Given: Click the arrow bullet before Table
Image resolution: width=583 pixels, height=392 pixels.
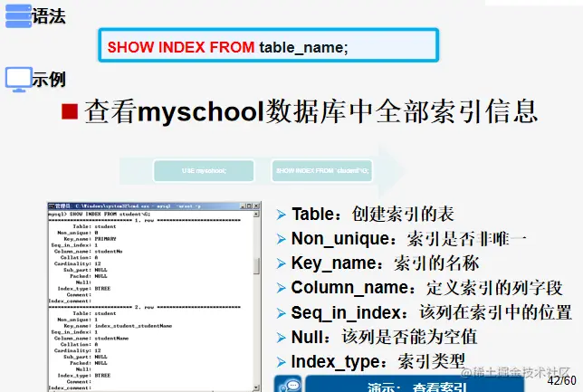Looking at the screenshot, I should 281,215.
